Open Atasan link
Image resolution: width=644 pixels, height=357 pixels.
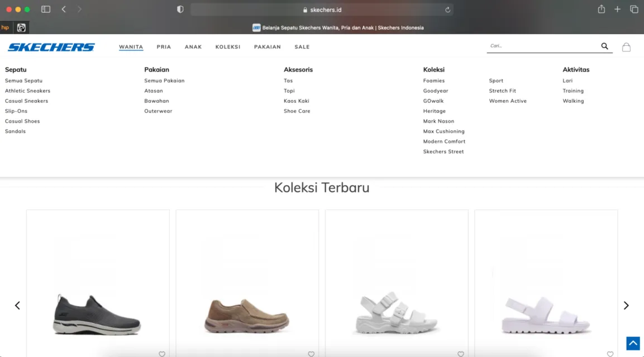pos(154,91)
